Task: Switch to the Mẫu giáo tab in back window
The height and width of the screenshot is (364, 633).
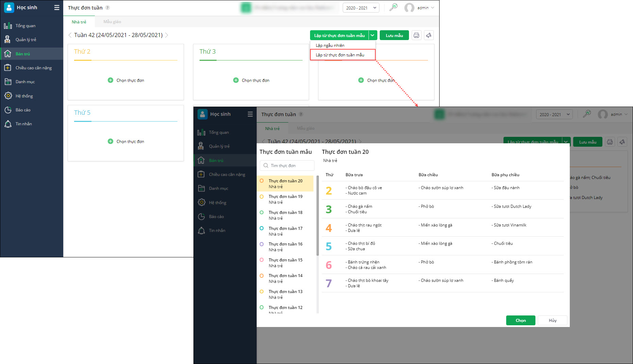Action: [x=112, y=22]
